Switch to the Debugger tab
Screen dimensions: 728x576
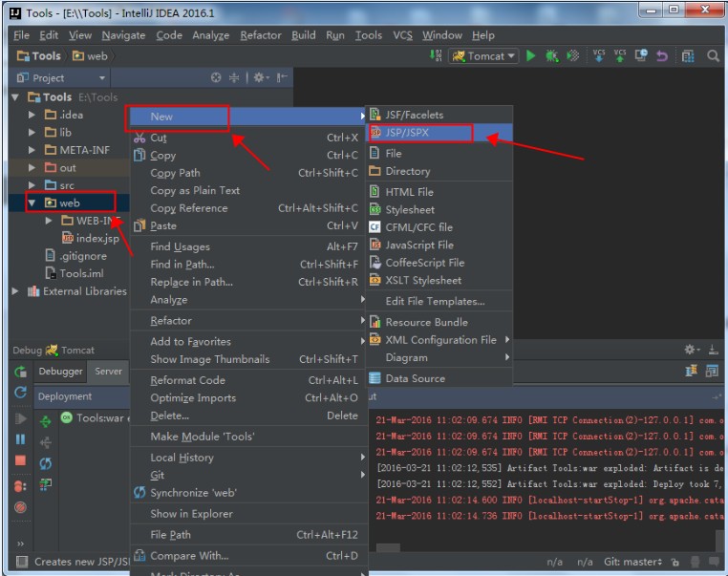[x=60, y=372]
